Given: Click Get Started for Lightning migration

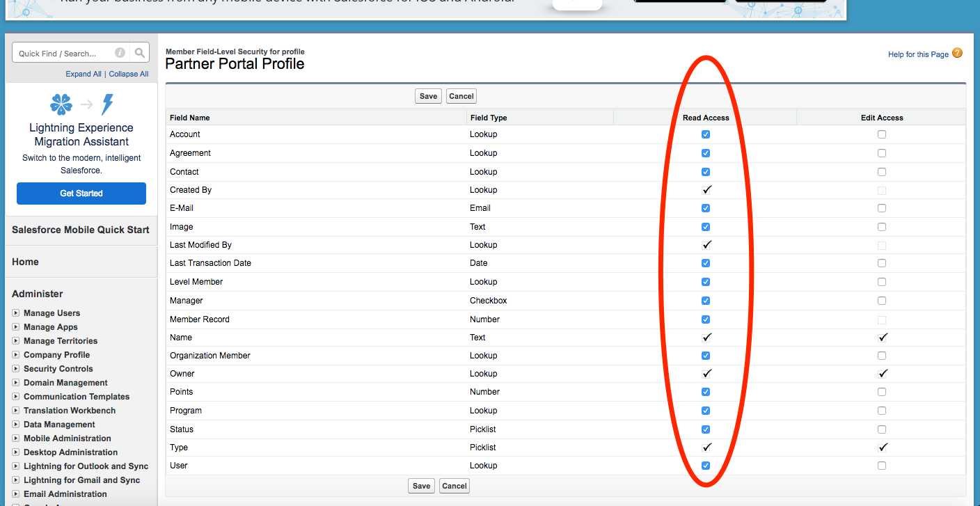Looking at the screenshot, I should click(81, 193).
